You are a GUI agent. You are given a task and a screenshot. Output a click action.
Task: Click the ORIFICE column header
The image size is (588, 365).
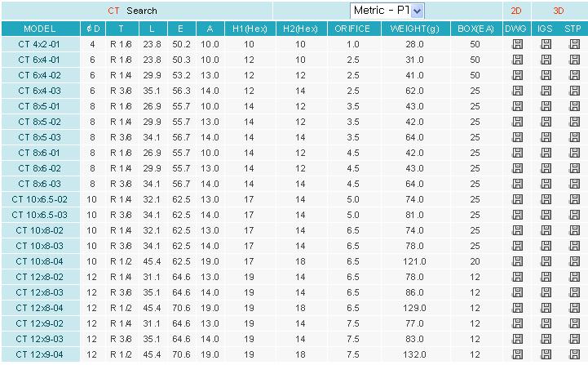tap(352, 29)
